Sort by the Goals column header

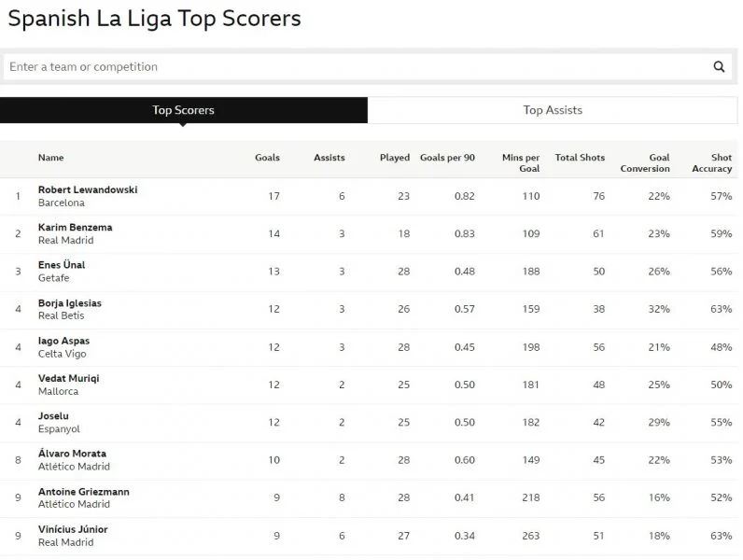[267, 158]
